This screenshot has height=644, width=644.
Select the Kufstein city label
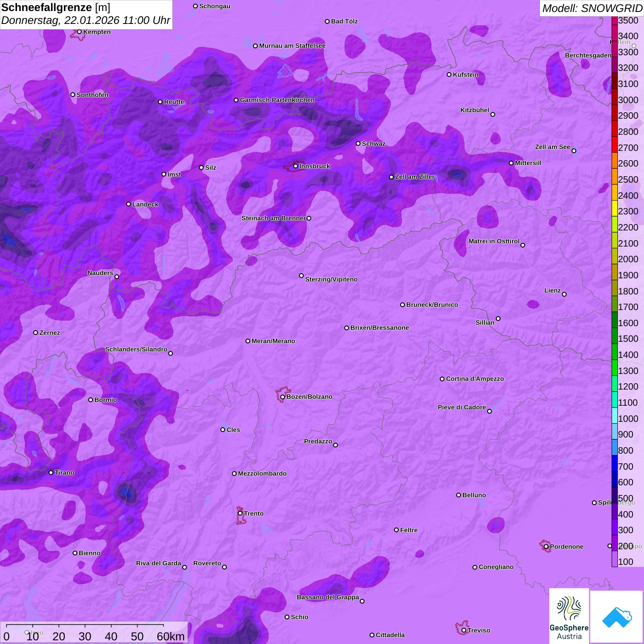coord(466,75)
